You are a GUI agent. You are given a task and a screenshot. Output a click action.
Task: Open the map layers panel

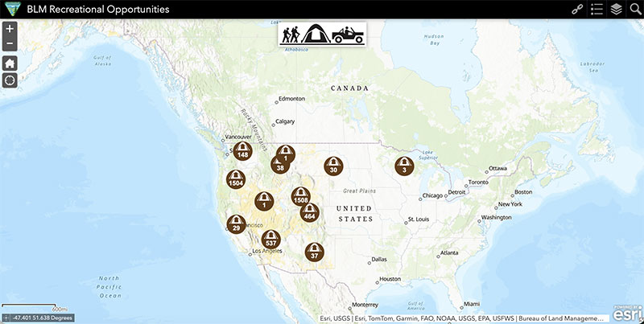616,10
